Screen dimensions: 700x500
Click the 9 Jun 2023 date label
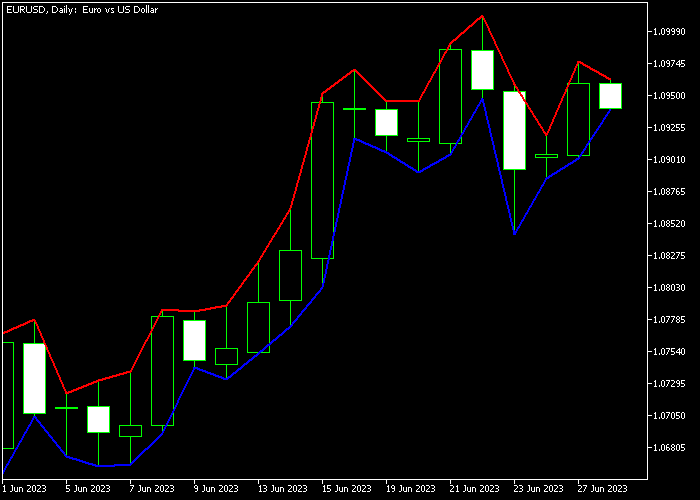pos(216,489)
